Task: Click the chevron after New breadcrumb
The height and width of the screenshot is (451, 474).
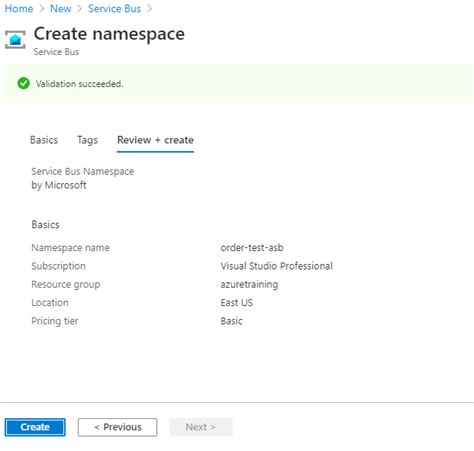Action: pyautogui.click(x=79, y=9)
